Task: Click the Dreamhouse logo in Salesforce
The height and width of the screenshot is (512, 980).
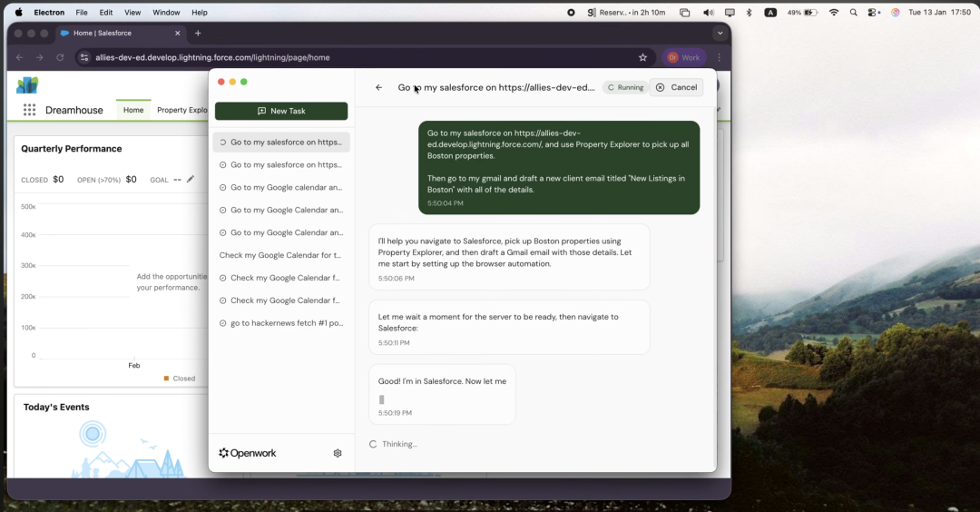Action: (x=27, y=85)
